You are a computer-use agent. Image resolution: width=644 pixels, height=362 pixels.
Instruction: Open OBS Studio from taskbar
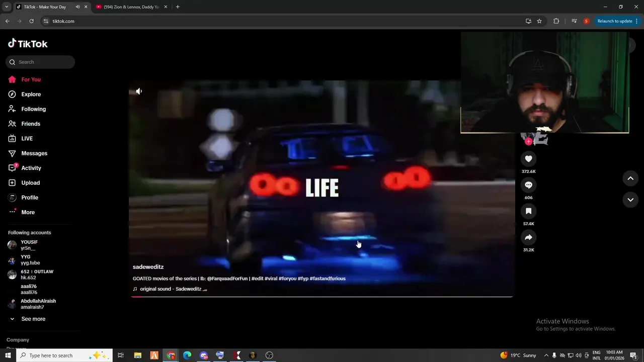point(269,355)
